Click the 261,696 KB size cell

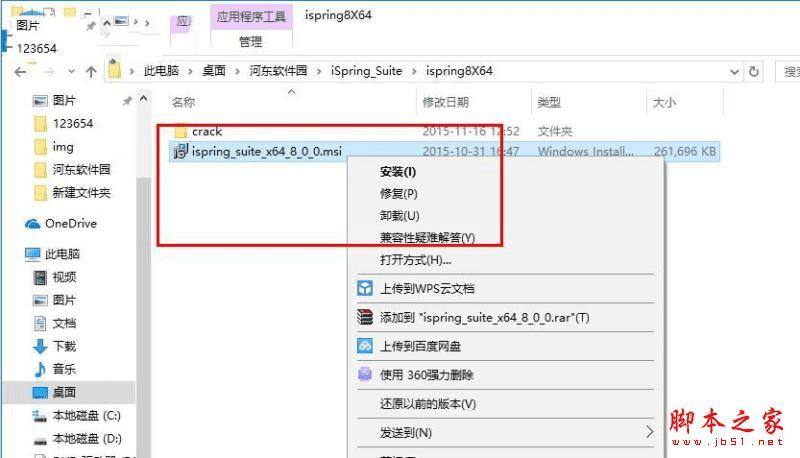click(685, 151)
